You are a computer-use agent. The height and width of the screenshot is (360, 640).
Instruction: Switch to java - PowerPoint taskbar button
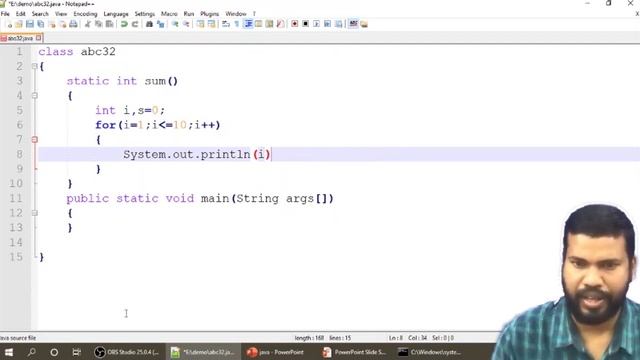tap(277, 352)
